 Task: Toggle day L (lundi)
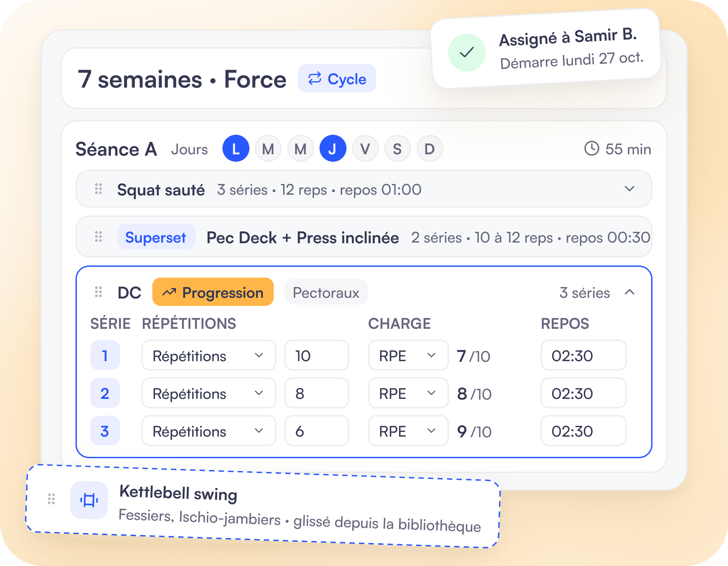click(236, 149)
